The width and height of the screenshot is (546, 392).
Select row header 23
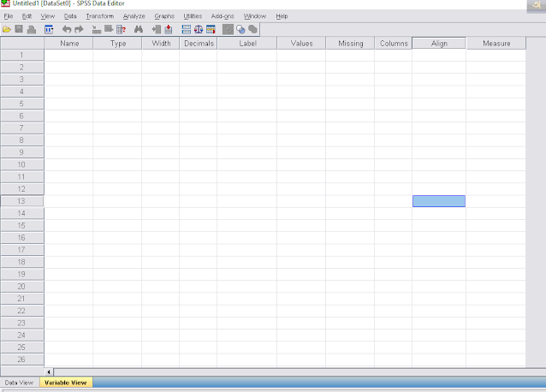click(x=22, y=323)
